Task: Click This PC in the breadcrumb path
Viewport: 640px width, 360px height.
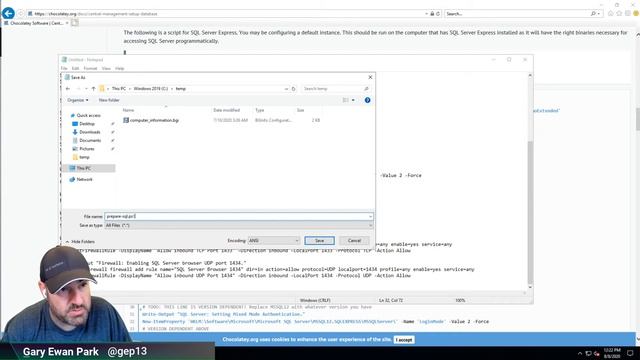Action: click(119, 89)
